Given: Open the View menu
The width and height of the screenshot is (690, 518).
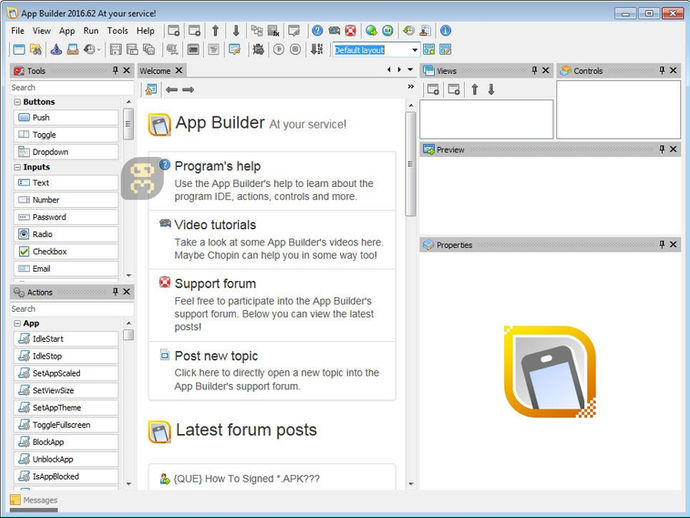Looking at the screenshot, I should [41, 31].
